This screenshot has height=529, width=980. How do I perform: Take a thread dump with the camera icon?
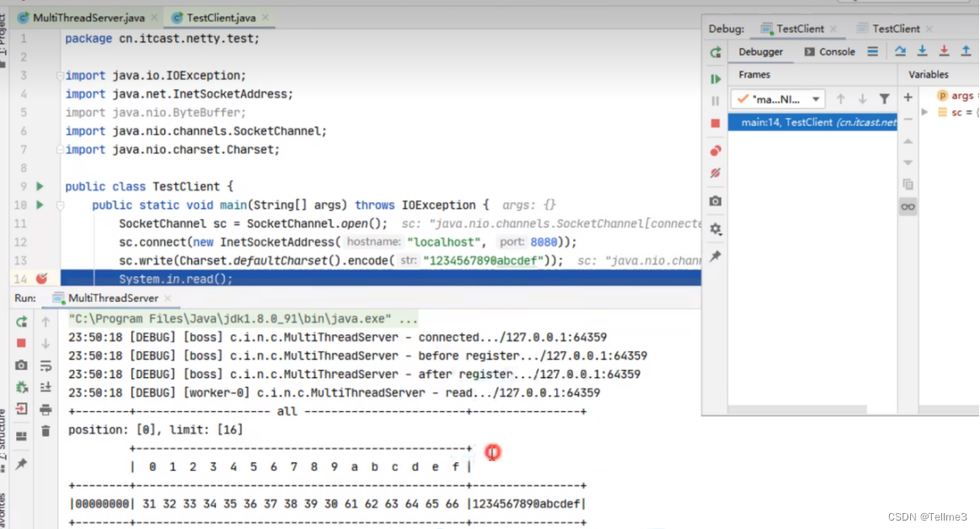pyautogui.click(x=715, y=200)
